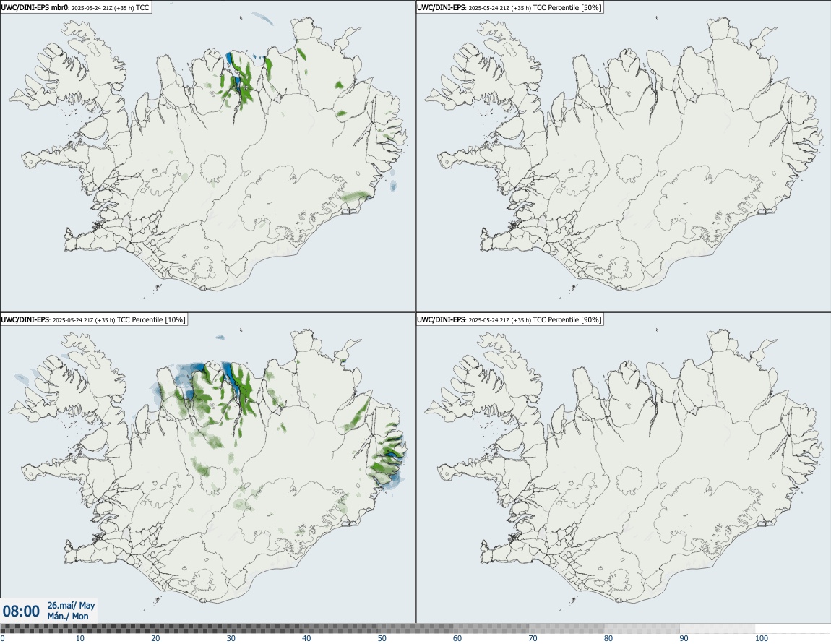Viewport: 831px width, 644px height.
Task: Click the "10" tick on the color scale
Action: click(x=79, y=638)
